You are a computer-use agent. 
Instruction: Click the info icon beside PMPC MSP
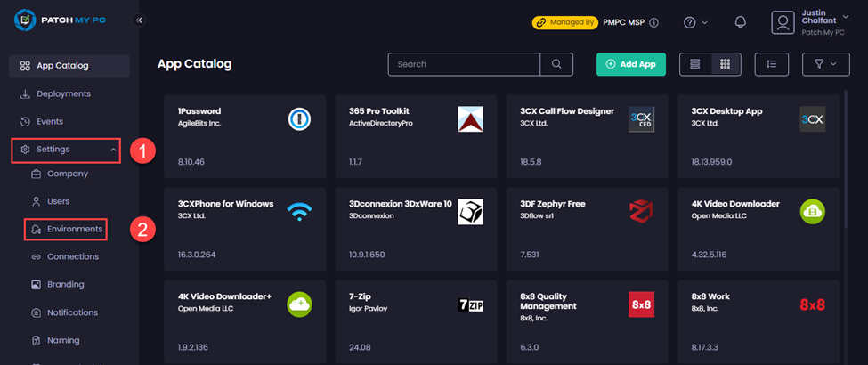click(x=654, y=22)
